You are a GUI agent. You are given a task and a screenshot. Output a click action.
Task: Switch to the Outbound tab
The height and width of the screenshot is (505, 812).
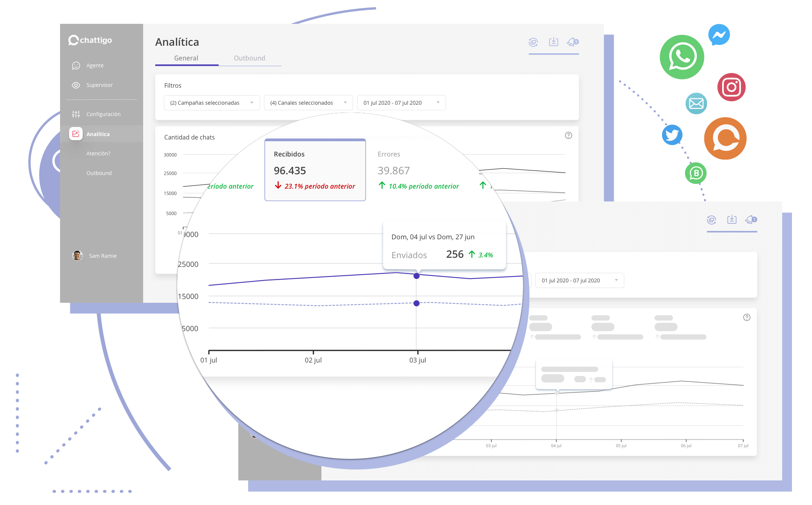pos(249,58)
